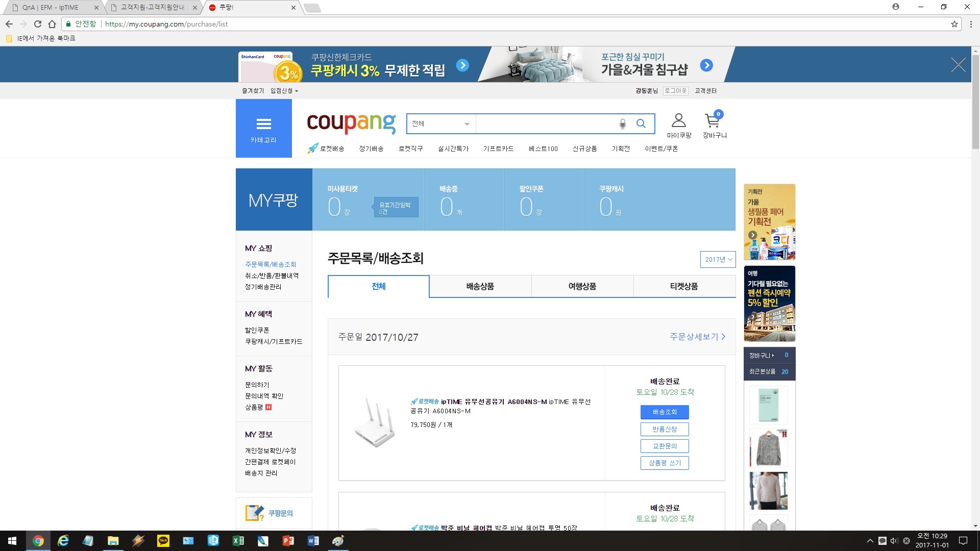Viewport: 980px width, 551px height.
Task: Open KakaoTalk from the taskbar
Action: (x=163, y=541)
